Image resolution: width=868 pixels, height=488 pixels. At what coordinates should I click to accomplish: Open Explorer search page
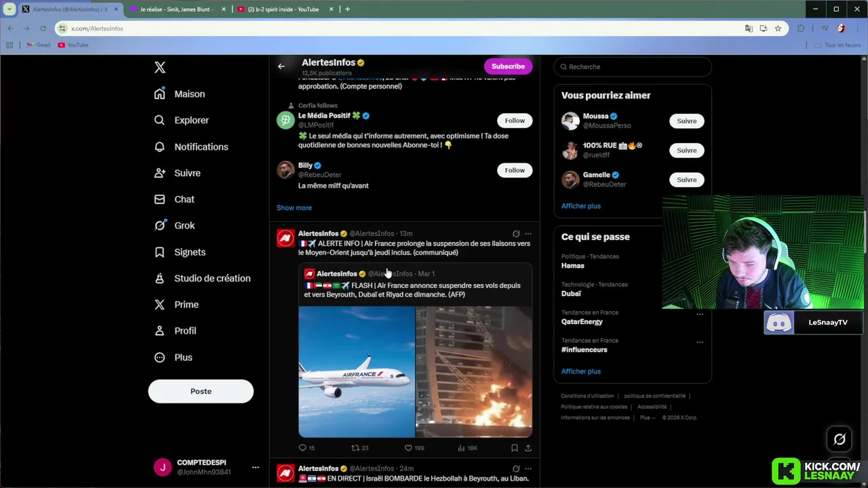[181, 120]
